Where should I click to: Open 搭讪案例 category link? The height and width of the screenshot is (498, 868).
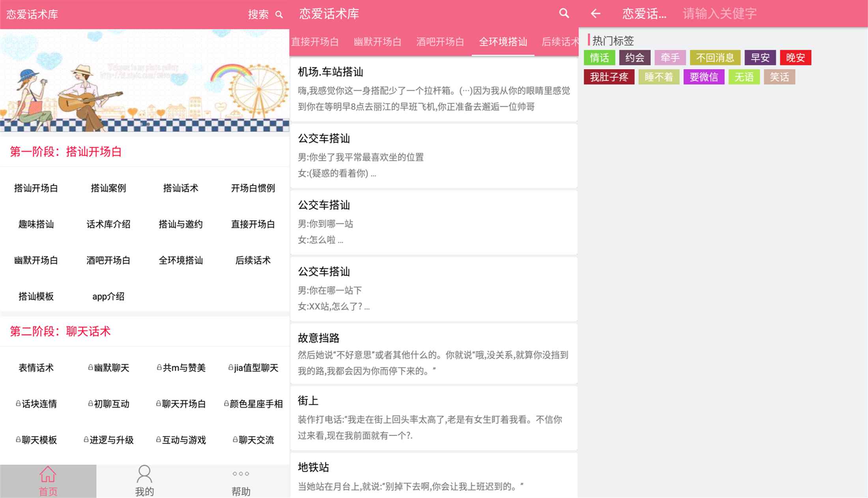[108, 188]
